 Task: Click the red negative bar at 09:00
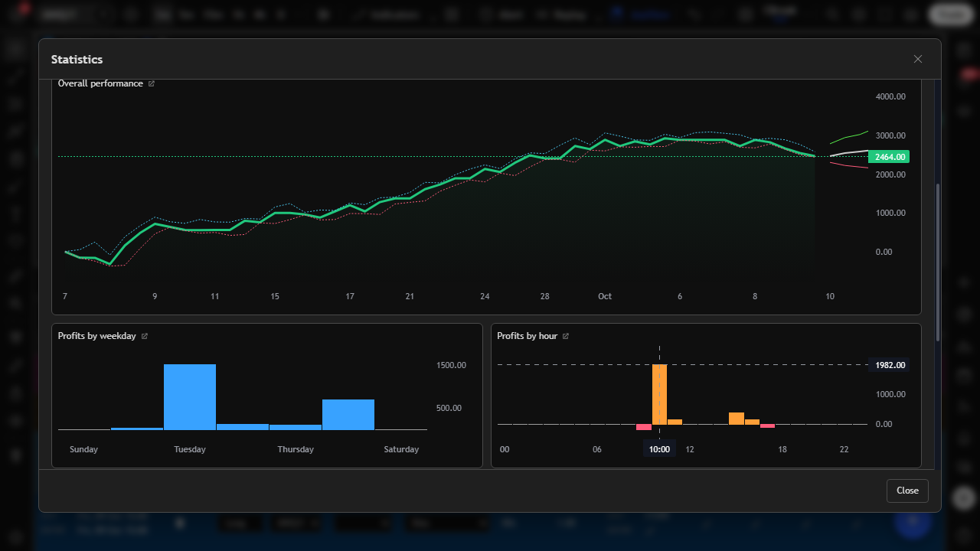point(644,427)
